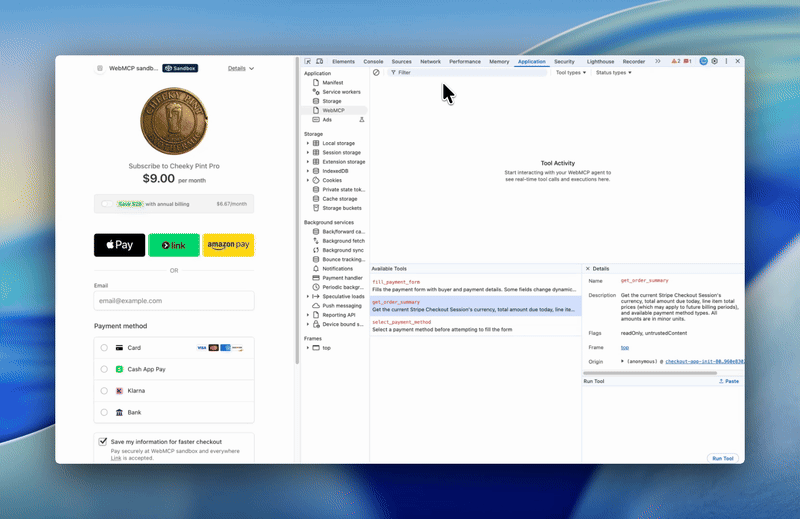Click the red errors count icon

coord(686,61)
